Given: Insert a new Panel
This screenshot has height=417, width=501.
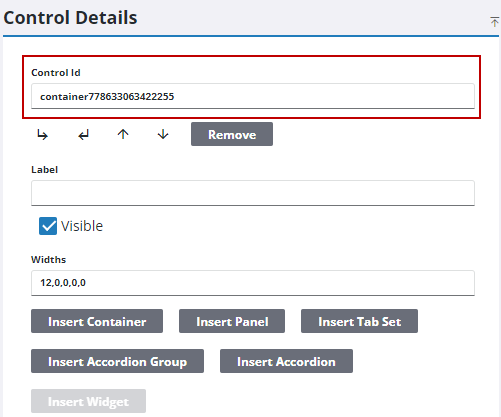Looking at the screenshot, I should pos(232,321).
